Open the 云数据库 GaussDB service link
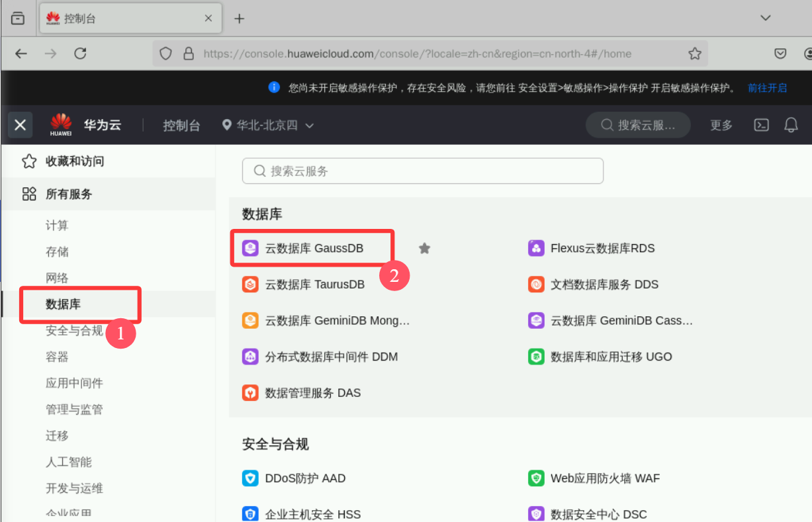Screen dimensions: 812x522 coord(314,248)
